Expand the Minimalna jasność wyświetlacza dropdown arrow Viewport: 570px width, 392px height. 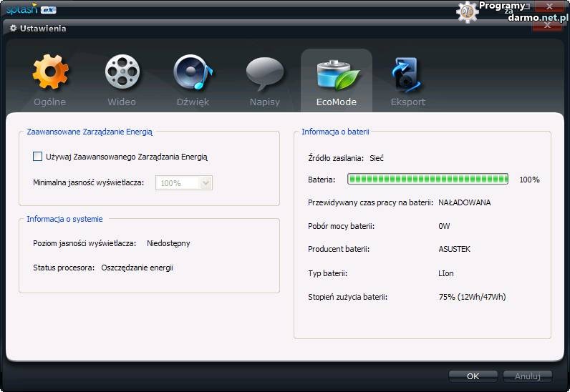point(206,183)
